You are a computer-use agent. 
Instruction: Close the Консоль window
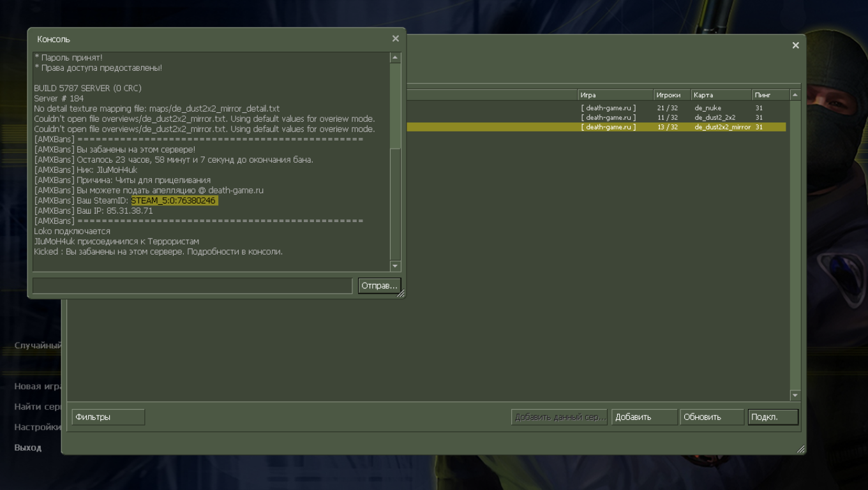coord(396,39)
